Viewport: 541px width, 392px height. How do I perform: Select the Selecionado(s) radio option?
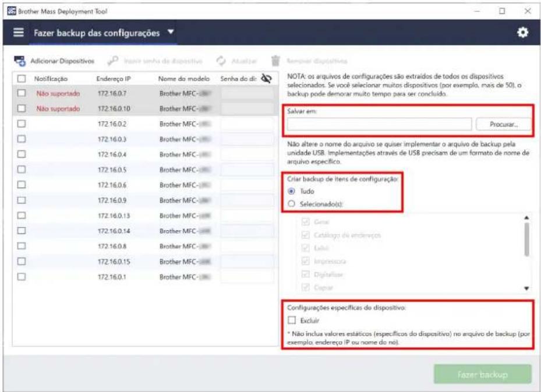[292, 204]
